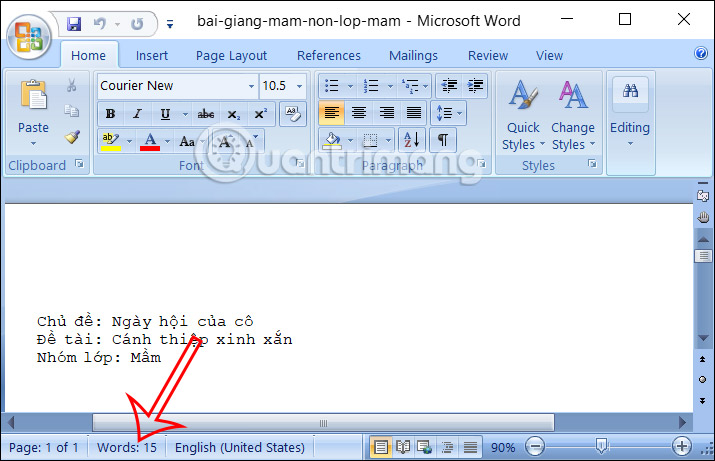
Task: Toggle Align Text Left
Action: pyautogui.click(x=332, y=113)
